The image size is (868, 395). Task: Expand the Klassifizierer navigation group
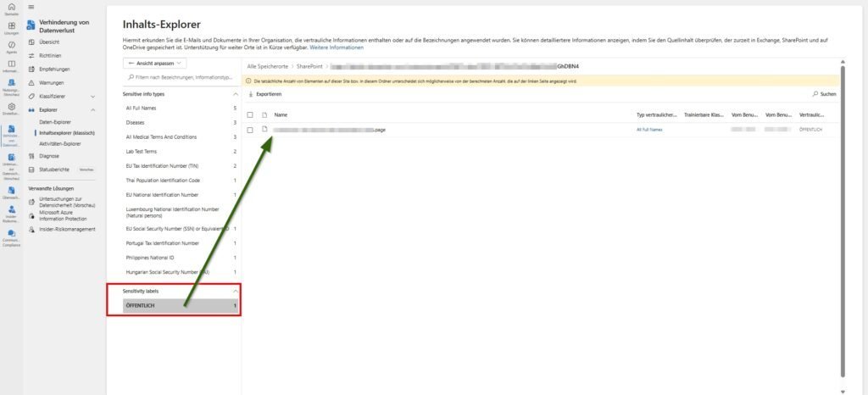[92, 97]
